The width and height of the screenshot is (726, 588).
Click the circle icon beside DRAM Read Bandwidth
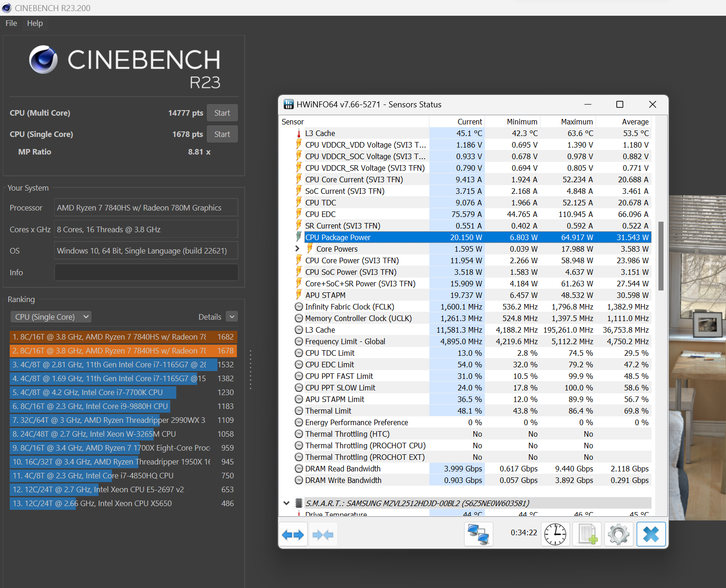pyautogui.click(x=299, y=469)
